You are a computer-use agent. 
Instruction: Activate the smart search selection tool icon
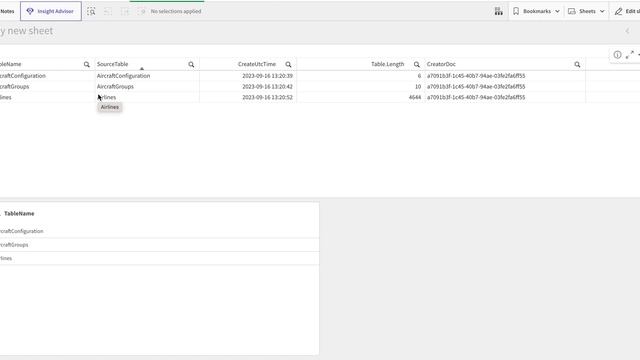pyautogui.click(x=91, y=11)
